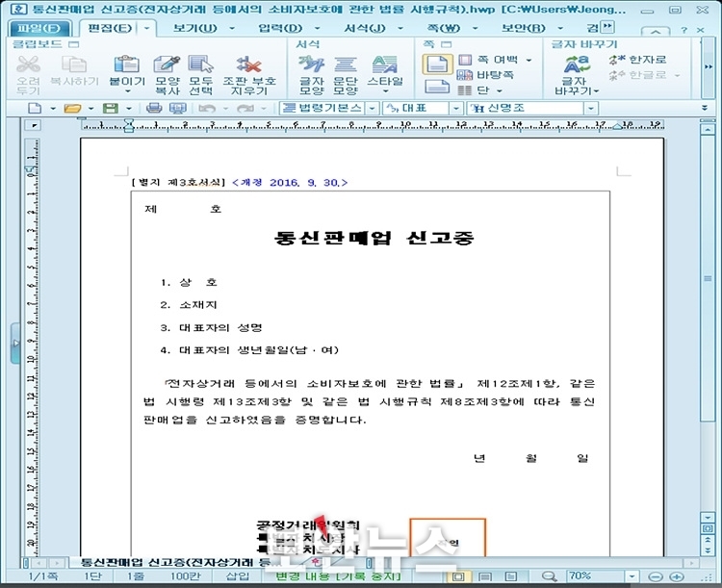Open the 보기(U) menu
The height and width of the screenshot is (588, 722).
[194, 29]
